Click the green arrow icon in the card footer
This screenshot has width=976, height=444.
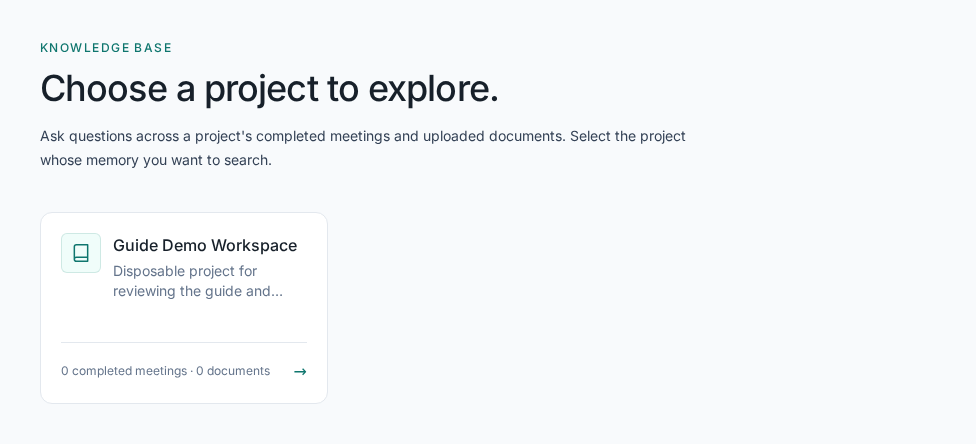300,372
